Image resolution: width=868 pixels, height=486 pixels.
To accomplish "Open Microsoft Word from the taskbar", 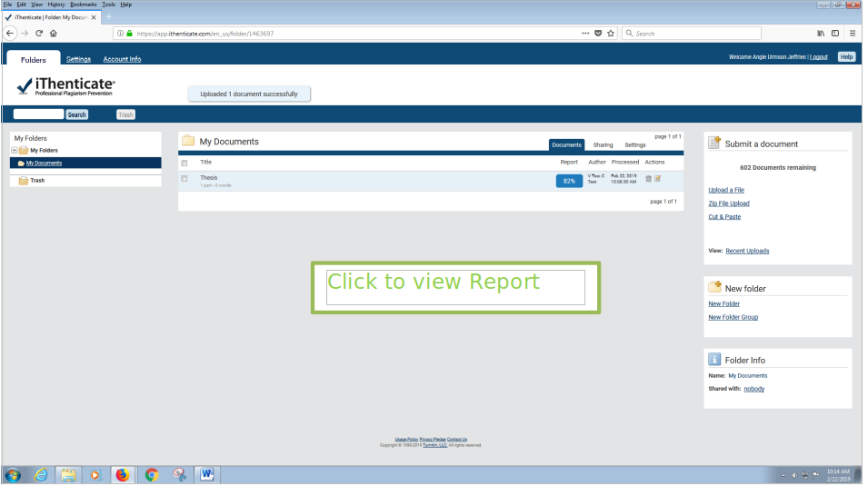I will point(206,474).
